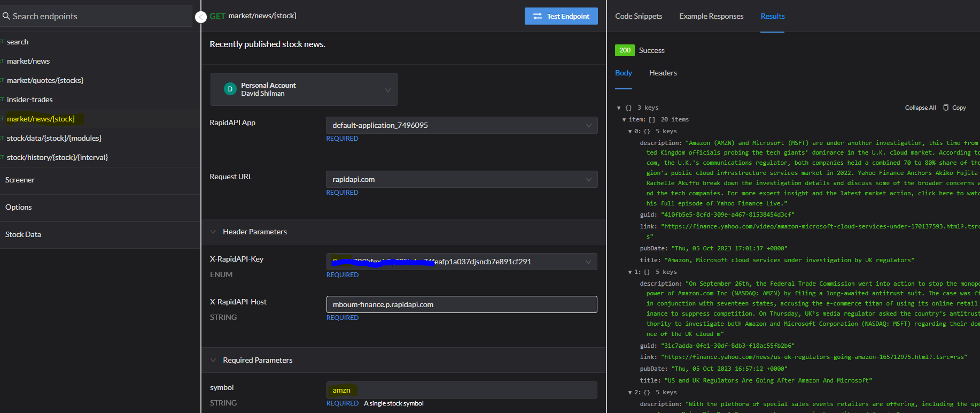The image size is (980, 413).
Task: Select the Body tab
Action: click(x=624, y=73)
